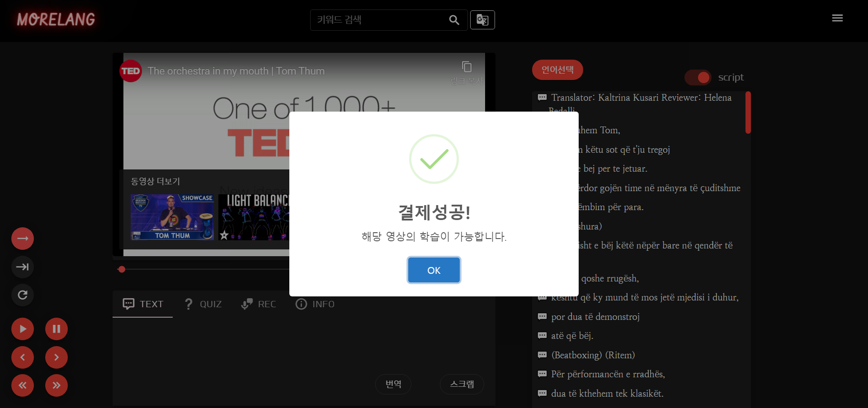The image size is (868, 408).
Task: Select script line 'por dua të demonstroj'
Action: point(595,317)
